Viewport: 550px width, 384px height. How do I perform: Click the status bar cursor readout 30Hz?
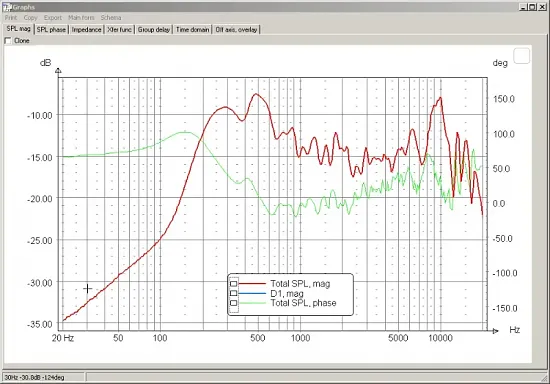[x=34, y=378]
